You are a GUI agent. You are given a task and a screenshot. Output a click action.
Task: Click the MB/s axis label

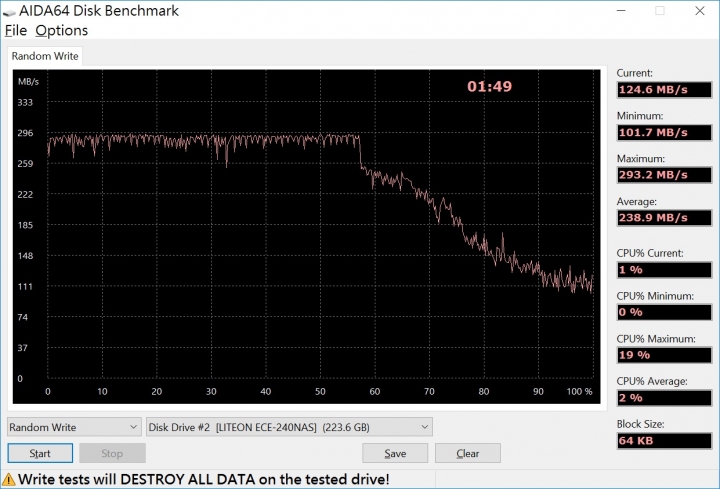(28, 82)
